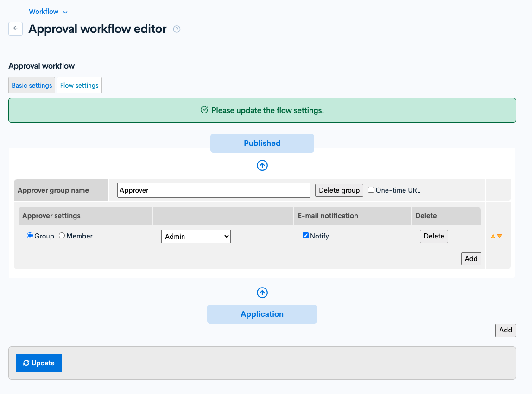The height and width of the screenshot is (394, 532).
Task: Click the back arrow next to Approval workflow editor
Action: (15, 28)
